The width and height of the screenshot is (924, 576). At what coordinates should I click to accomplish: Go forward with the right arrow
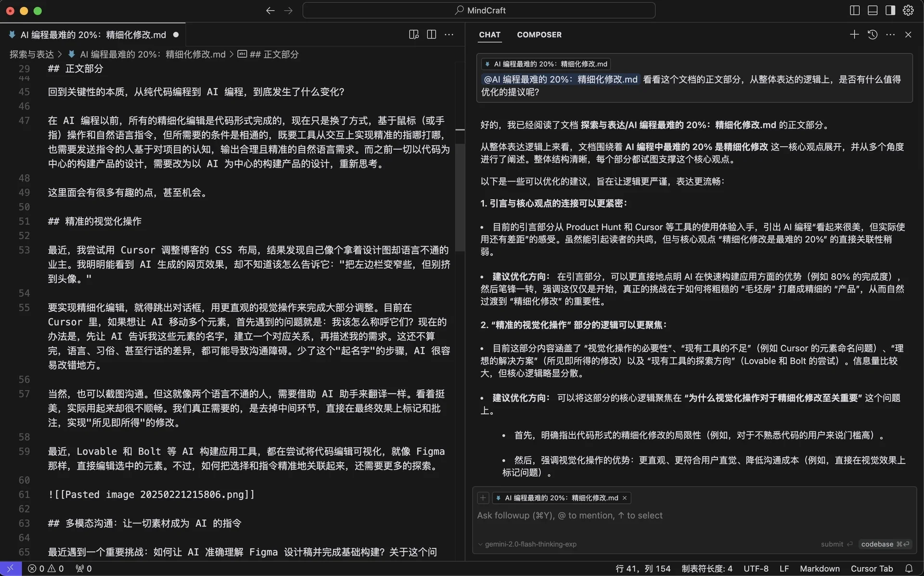point(288,10)
